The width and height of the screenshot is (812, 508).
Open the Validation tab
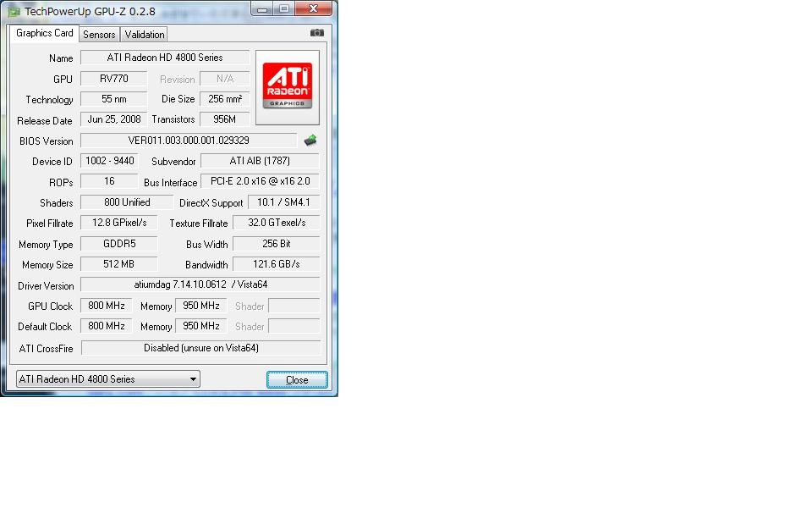point(144,34)
